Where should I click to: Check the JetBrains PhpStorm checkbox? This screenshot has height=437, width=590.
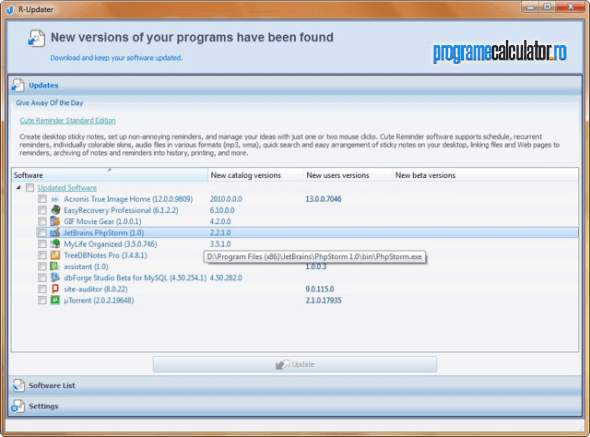click(x=42, y=233)
